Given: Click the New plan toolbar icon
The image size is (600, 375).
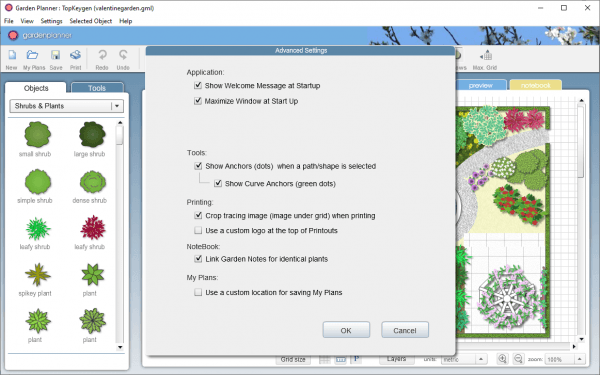Looking at the screenshot, I should click(x=12, y=55).
